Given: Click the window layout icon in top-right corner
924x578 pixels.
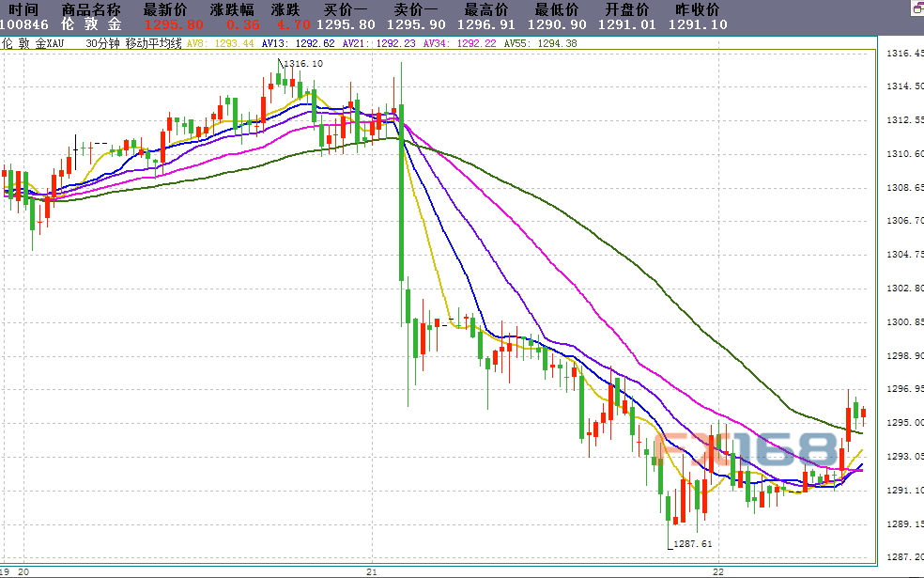Looking at the screenshot, I should click(x=918, y=8).
